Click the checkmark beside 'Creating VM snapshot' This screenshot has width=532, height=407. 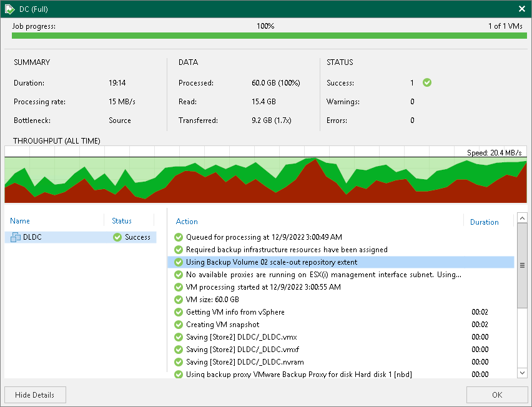[179, 325]
